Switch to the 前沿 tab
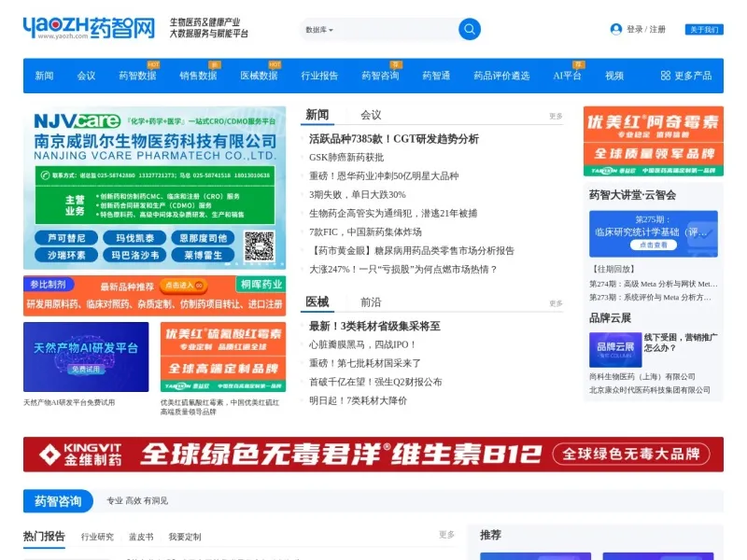 (x=371, y=301)
